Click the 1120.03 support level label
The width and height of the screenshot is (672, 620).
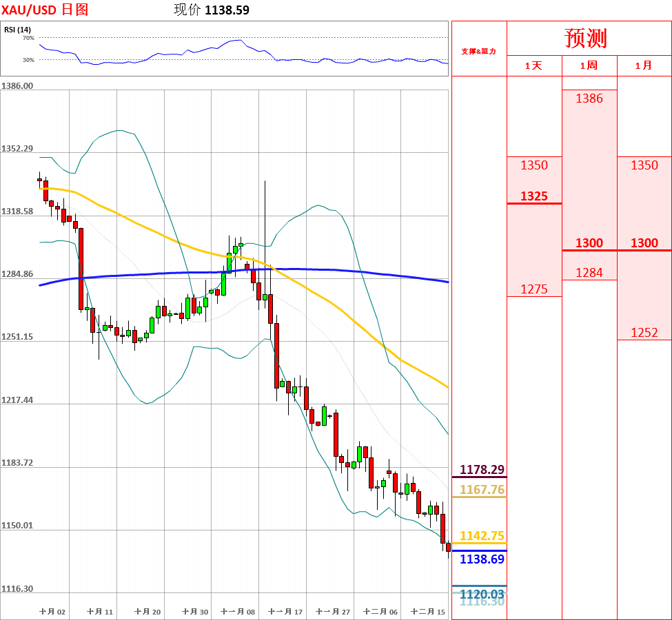point(482,594)
